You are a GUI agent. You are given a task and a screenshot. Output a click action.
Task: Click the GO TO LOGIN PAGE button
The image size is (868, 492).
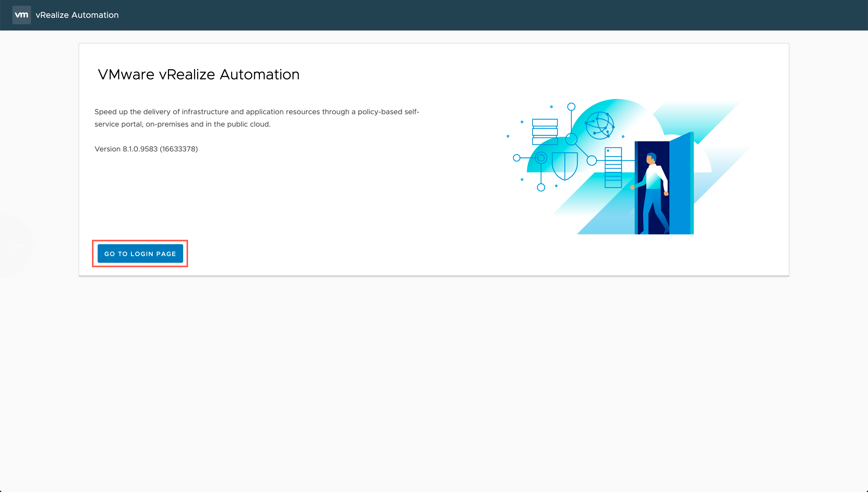click(140, 253)
